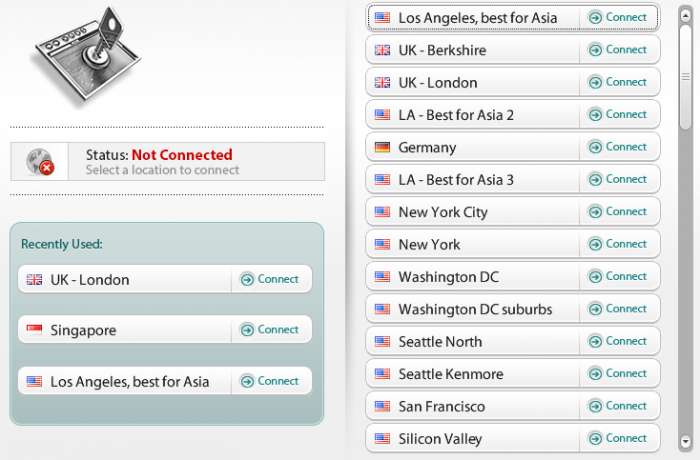
Task: Click the US flag beside Seattle Kenmore
Action: [382, 374]
